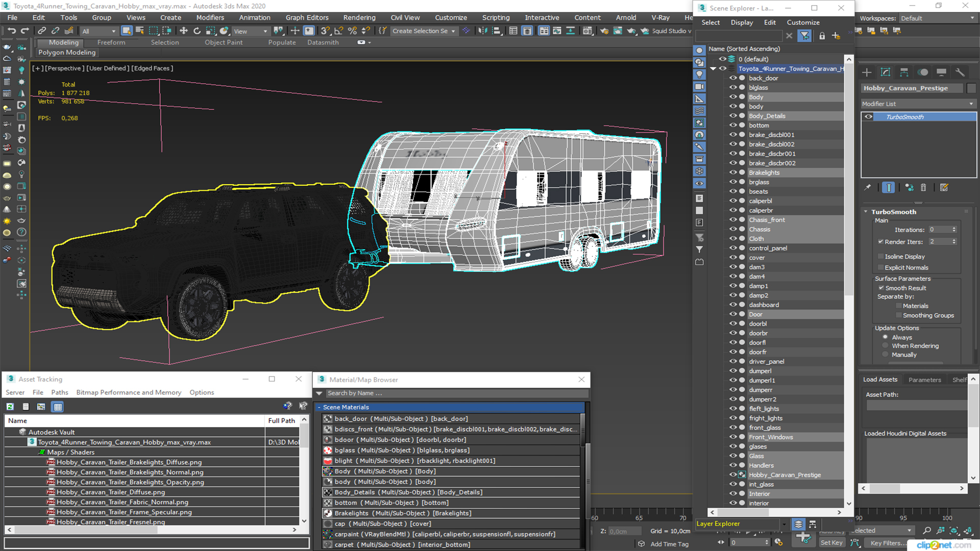Hide the back_door object eye icon

tap(733, 78)
